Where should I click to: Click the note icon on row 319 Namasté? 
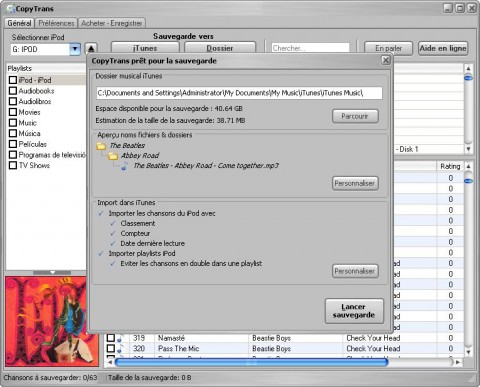coord(120,338)
